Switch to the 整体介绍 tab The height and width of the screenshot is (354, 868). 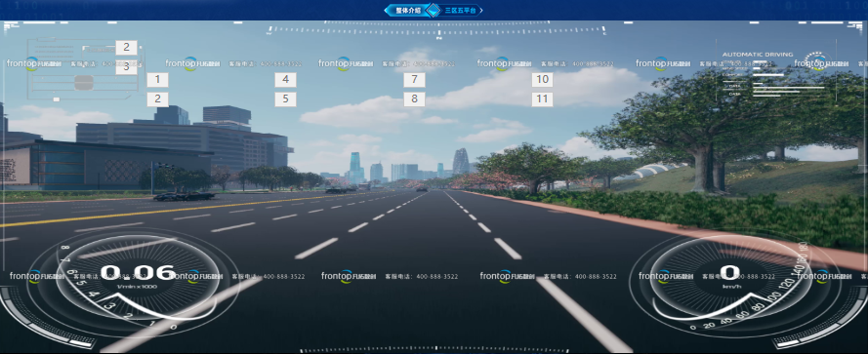click(x=408, y=10)
